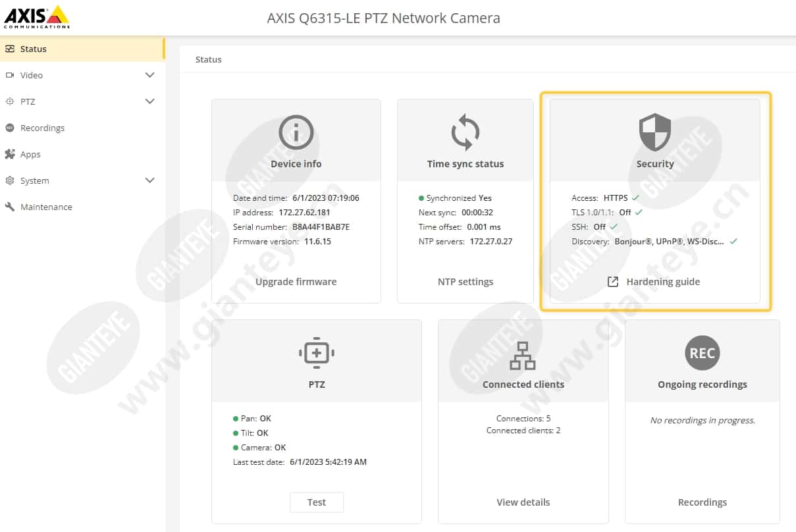Open the Status page in sidebar
Screen dimensions: 796x532
(82, 49)
